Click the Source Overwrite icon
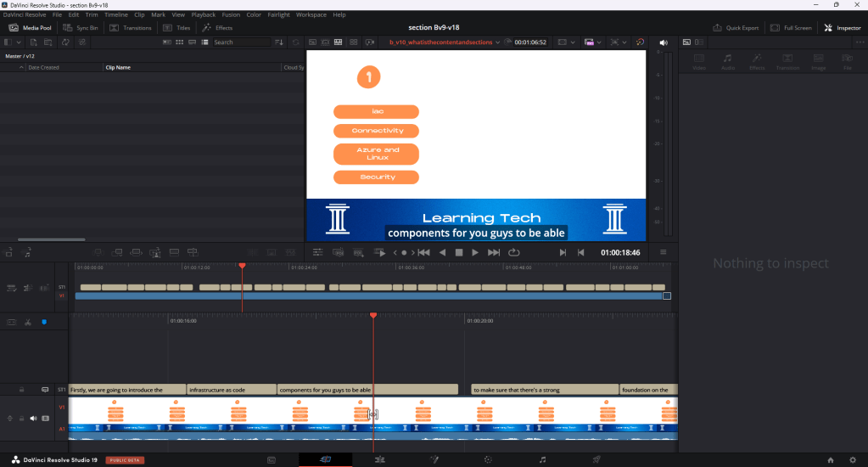The image size is (868, 467). tap(193, 253)
